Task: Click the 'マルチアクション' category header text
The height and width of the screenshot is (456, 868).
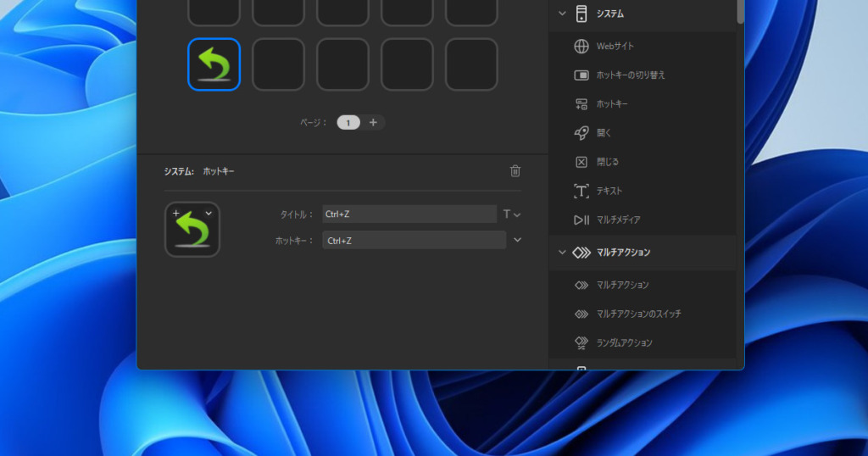Action: tap(623, 253)
